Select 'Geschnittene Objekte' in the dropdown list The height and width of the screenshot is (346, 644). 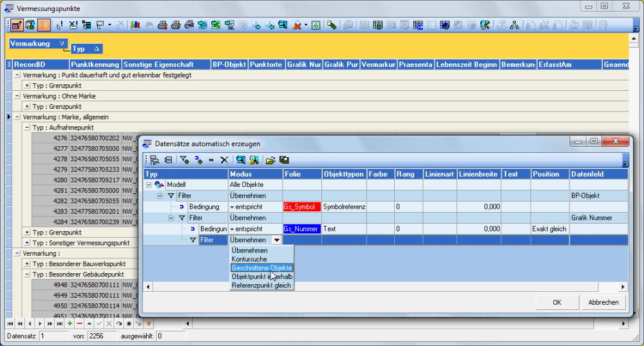pos(262,268)
